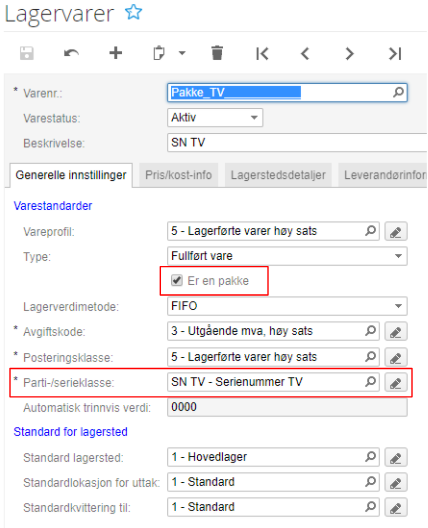The image size is (428, 528).
Task: Expand the Type dropdown showing Fullført vare
Action: [287, 256]
